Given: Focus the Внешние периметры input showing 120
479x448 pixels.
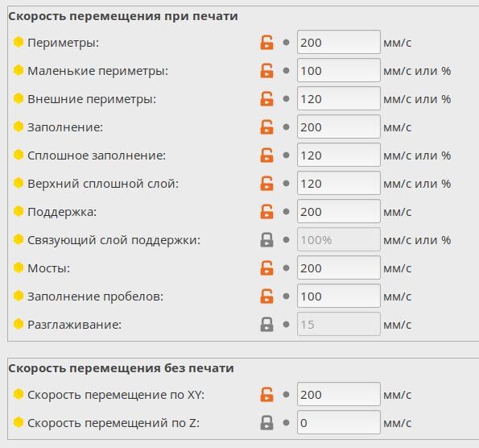Looking at the screenshot, I should coord(339,98).
